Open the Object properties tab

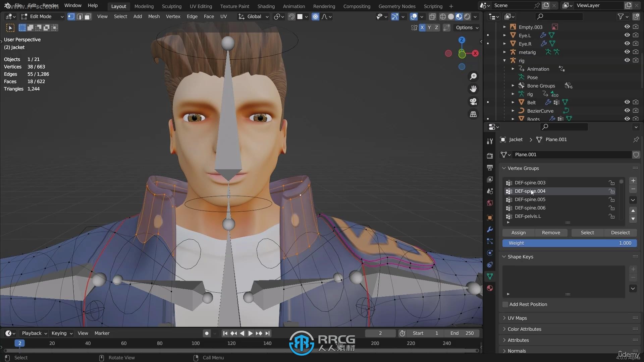point(490,218)
